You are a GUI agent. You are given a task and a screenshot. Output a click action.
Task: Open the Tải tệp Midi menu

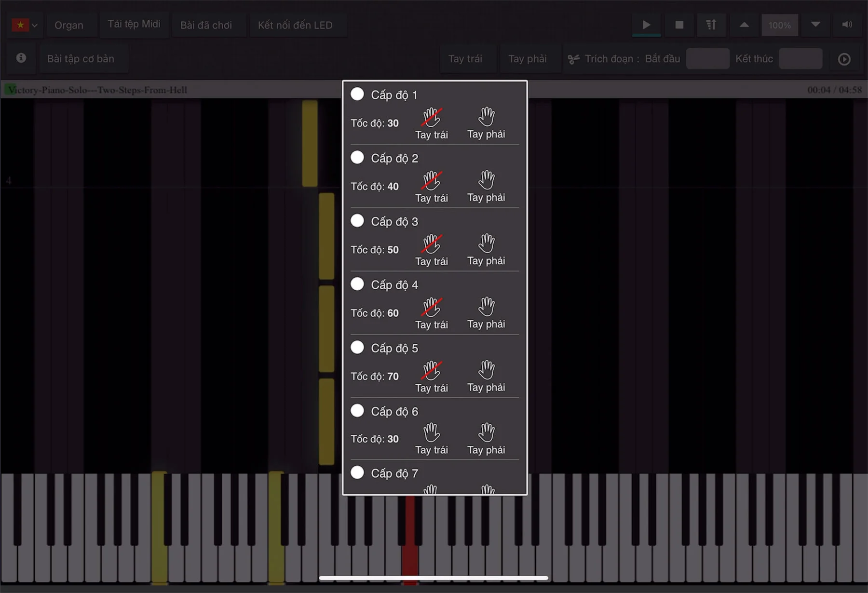coord(134,24)
